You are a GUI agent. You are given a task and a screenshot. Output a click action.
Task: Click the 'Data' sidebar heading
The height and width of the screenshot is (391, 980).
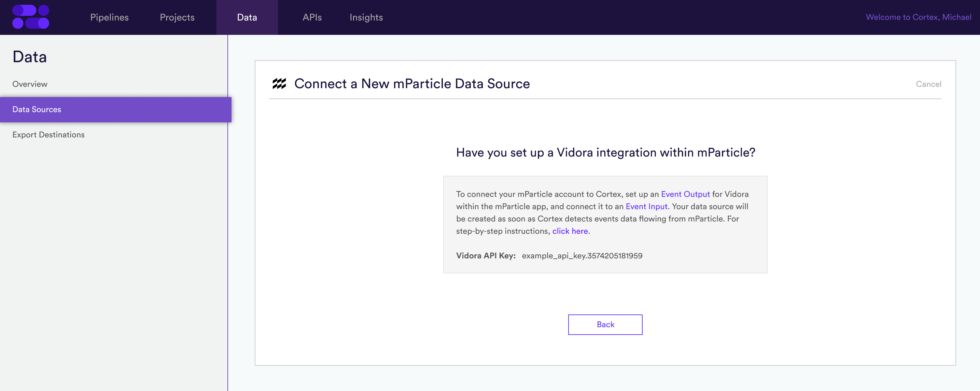coord(30,57)
